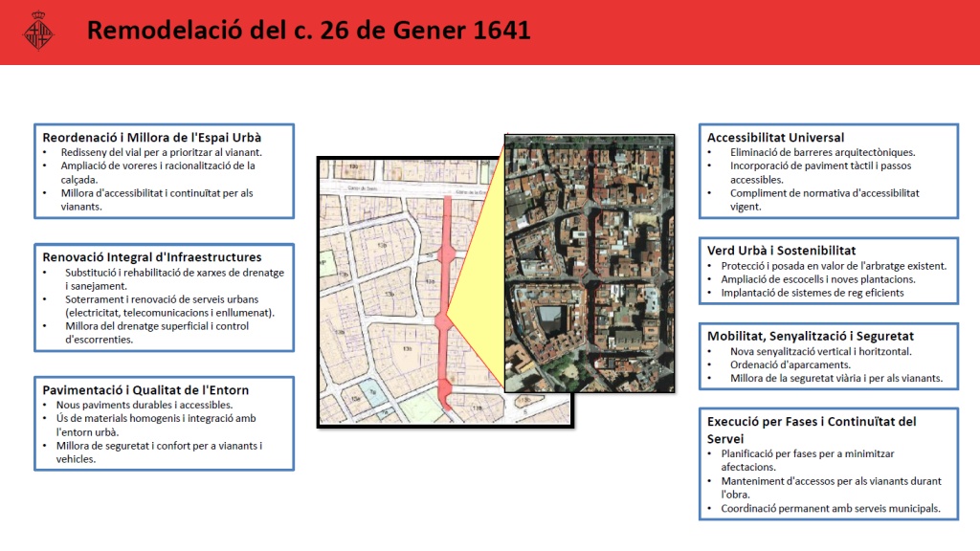Click 'Coordinació permanent amb serveis municipals.'

point(831,509)
